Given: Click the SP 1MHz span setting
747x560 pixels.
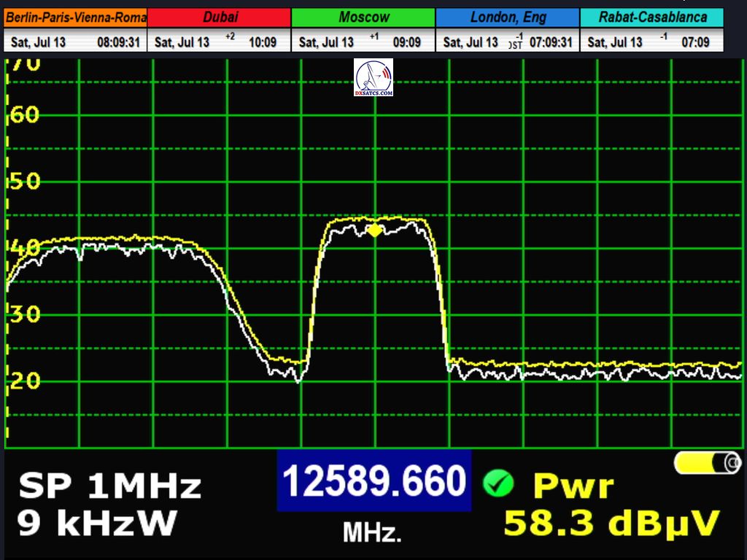Looking at the screenshot, I should (x=109, y=486).
